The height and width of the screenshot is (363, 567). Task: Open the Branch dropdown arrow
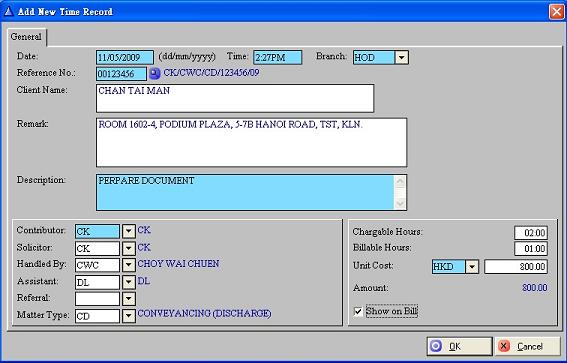point(401,57)
